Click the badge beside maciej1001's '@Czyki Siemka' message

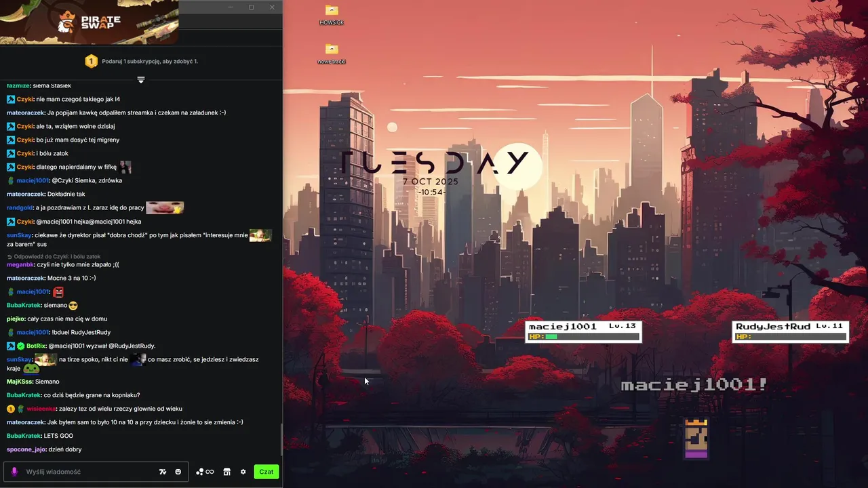(11, 181)
